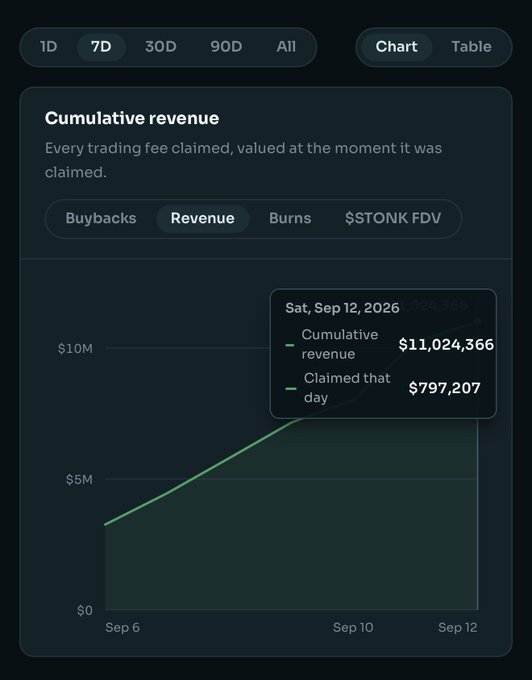Switch to Table view
Viewport: 532px width, 680px height.
point(471,46)
